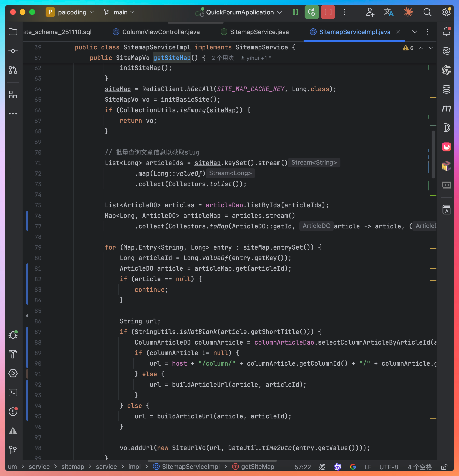Open the Terminal tool window
Viewport: 459px width, 476px height.
pyautogui.click(x=13, y=393)
